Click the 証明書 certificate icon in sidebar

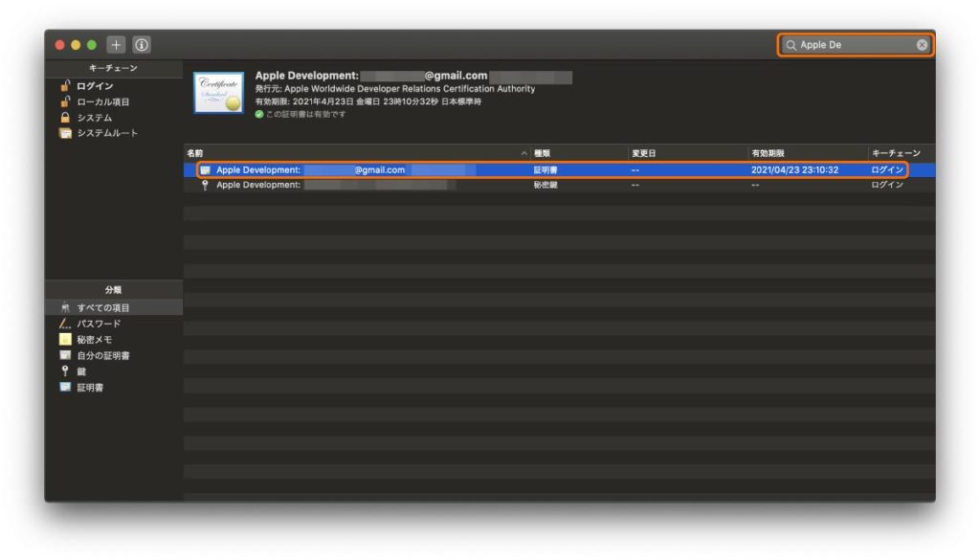click(65, 387)
